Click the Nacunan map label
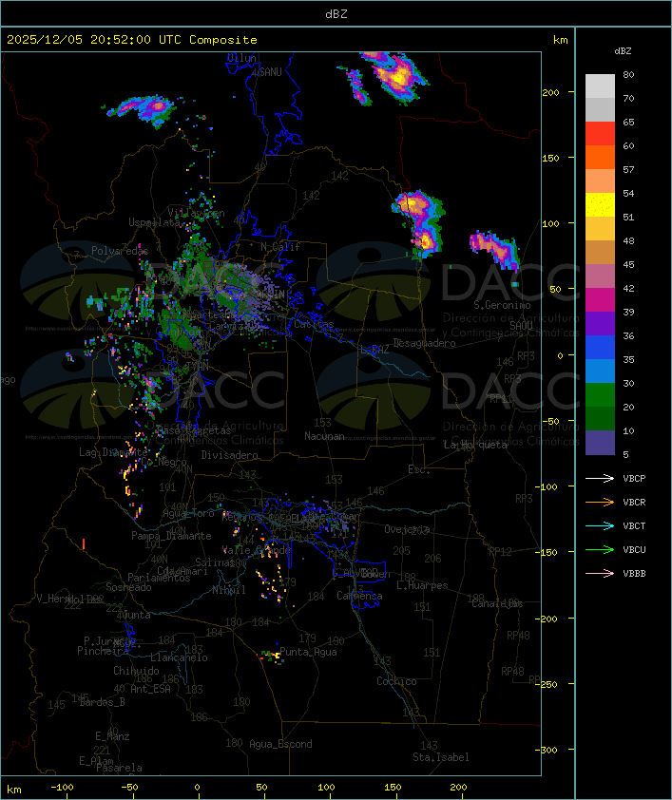This screenshot has height=800, width=672. coord(324,436)
